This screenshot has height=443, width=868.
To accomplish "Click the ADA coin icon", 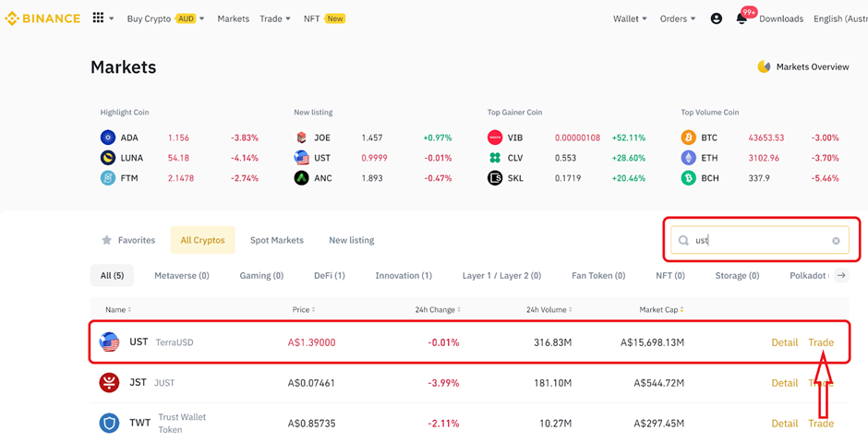I will tap(107, 138).
